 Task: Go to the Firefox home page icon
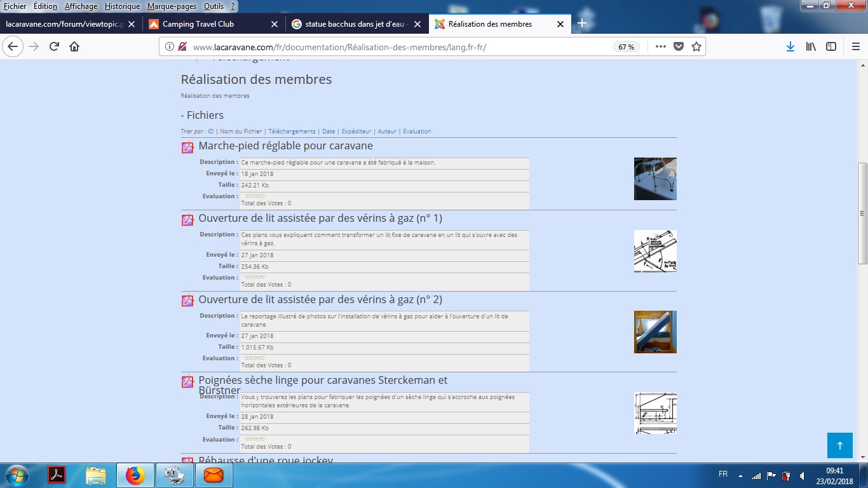[74, 46]
